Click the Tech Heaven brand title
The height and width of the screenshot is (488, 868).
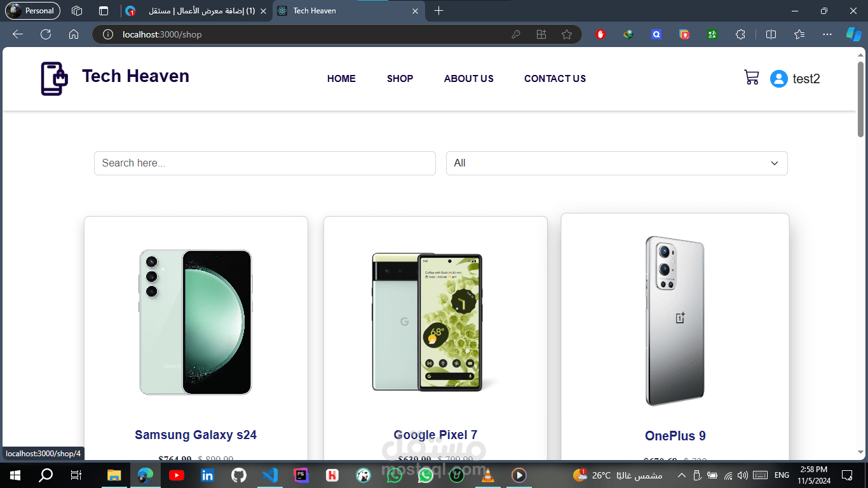(x=135, y=76)
